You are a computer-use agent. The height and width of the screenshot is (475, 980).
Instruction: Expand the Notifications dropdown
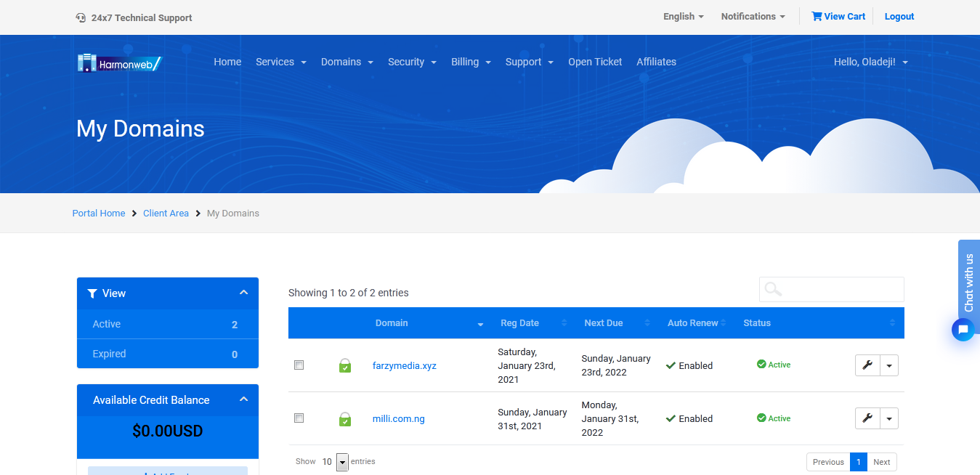tap(753, 16)
